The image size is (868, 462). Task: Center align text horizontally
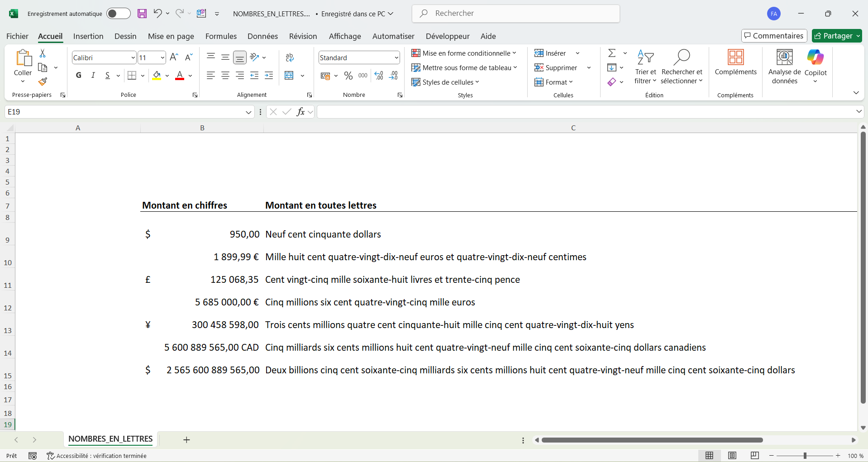click(225, 76)
